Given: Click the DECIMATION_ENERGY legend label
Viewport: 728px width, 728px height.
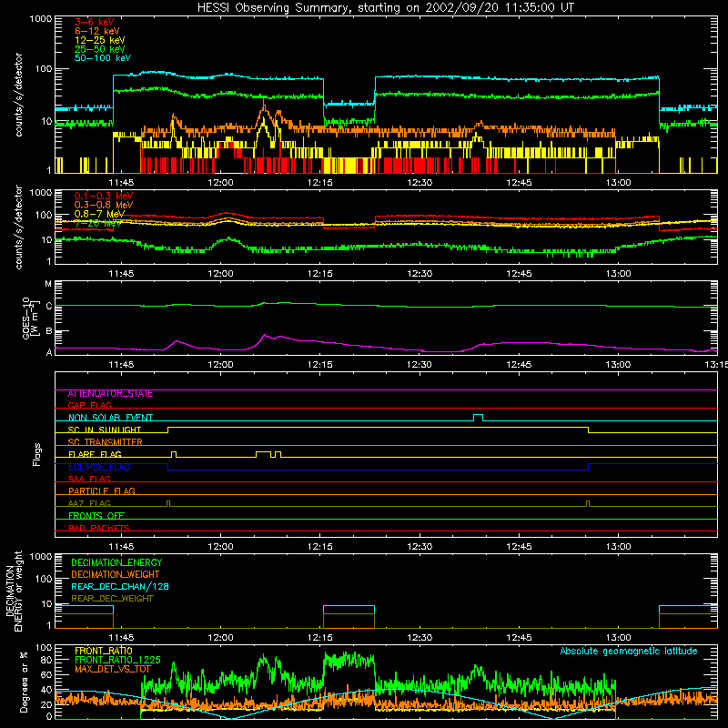Looking at the screenshot, I should tap(116, 562).
